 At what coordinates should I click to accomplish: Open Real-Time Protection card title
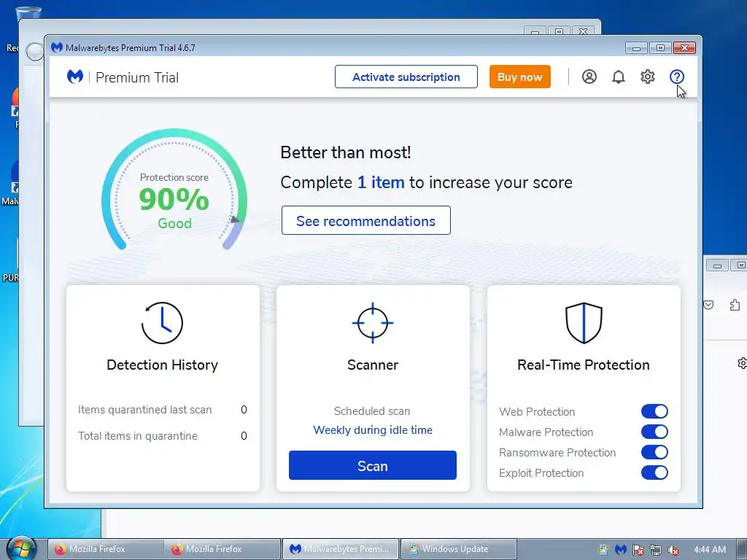[x=584, y=365]
